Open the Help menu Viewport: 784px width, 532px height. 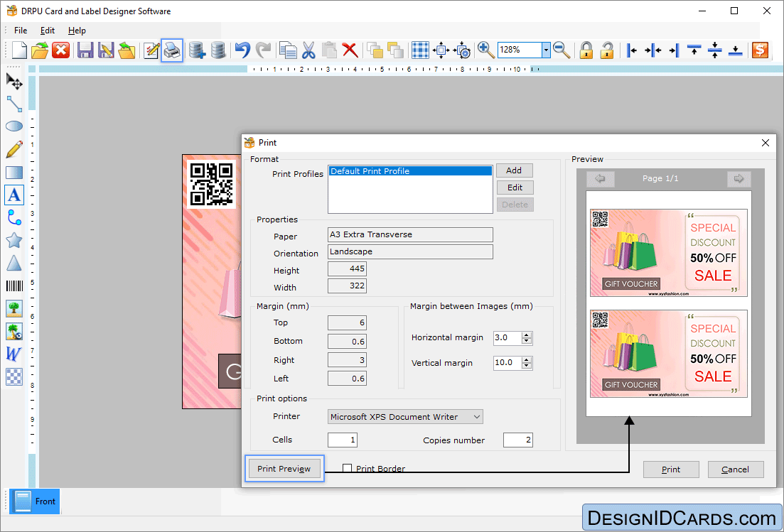click(77, 31)
